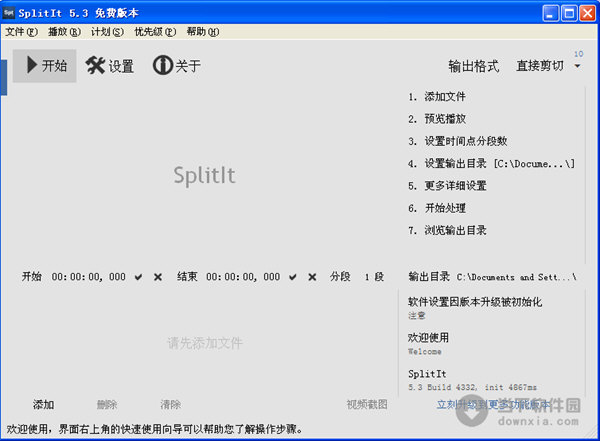Choose step 3. 设置时间点分段数
The height and width of the screenshot is (441, 600).
coord(457,141)
